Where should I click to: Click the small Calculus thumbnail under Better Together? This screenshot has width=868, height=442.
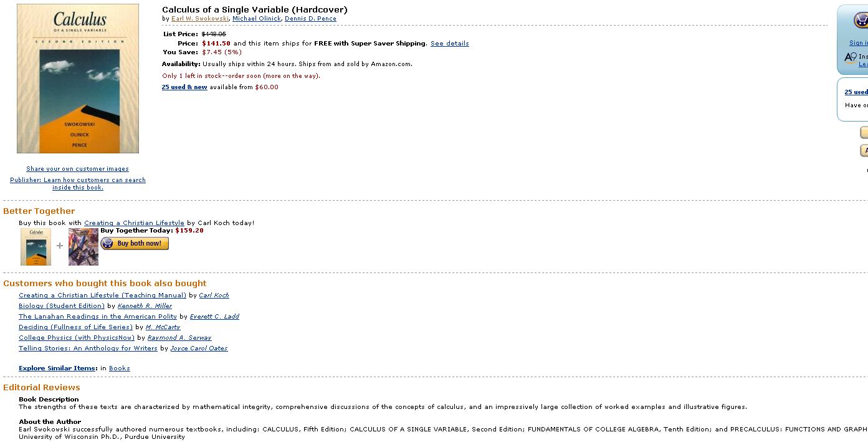(x=36, y=246)
